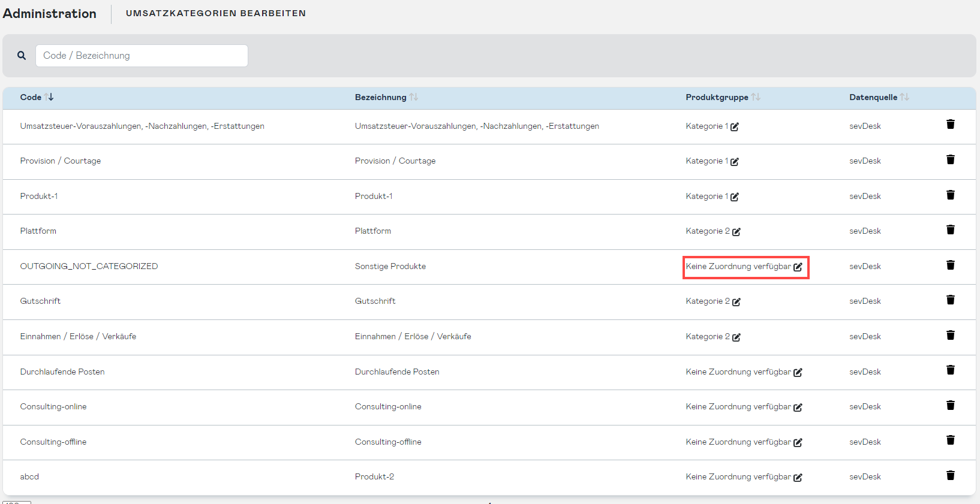
Task: Sort by Datenquelle column arrow
Action: (x=904, y=97)
